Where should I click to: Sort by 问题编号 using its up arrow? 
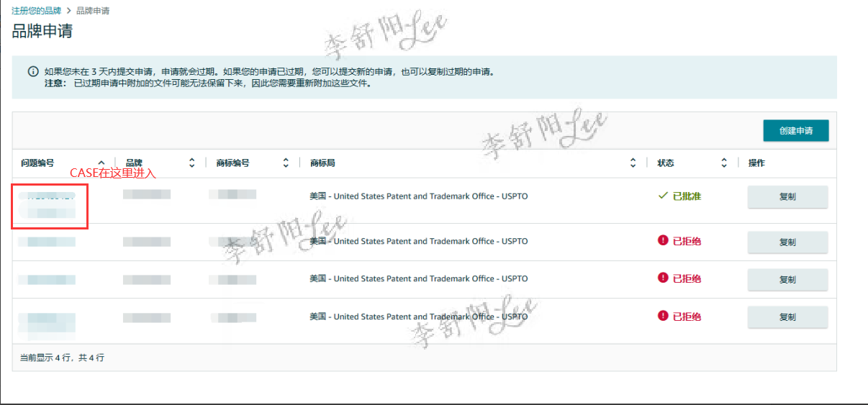[x=101, y=163]
